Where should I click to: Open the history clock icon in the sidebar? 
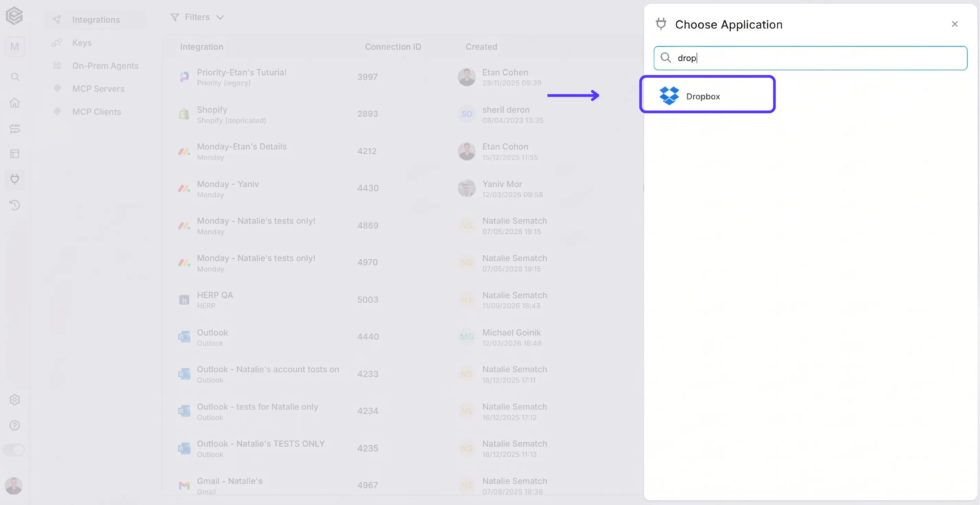(15, 205)
